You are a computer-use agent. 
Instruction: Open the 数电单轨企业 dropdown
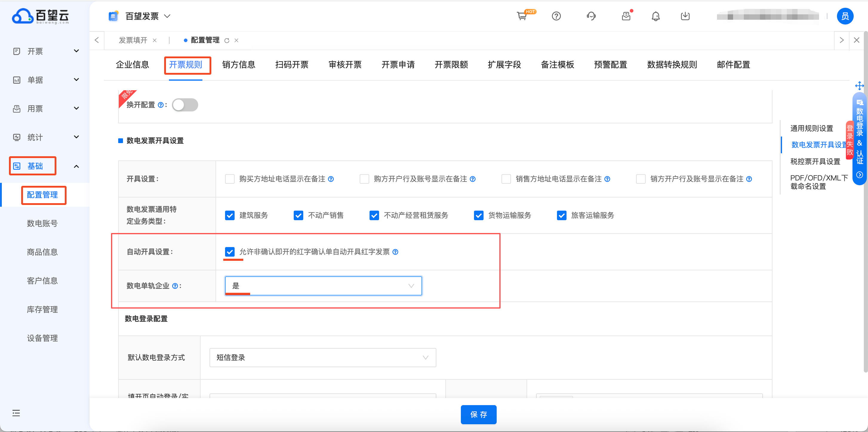(323, 286)
